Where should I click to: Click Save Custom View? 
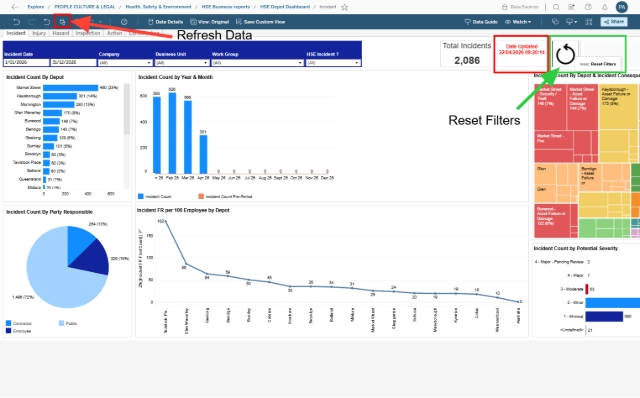click(x=260, y=22)
